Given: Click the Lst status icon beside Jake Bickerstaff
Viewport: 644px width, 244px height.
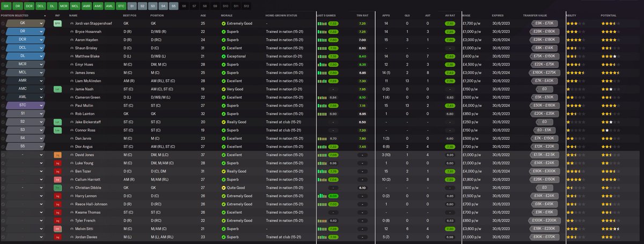Looking at the screenshot, I should [x=57, y=122].
